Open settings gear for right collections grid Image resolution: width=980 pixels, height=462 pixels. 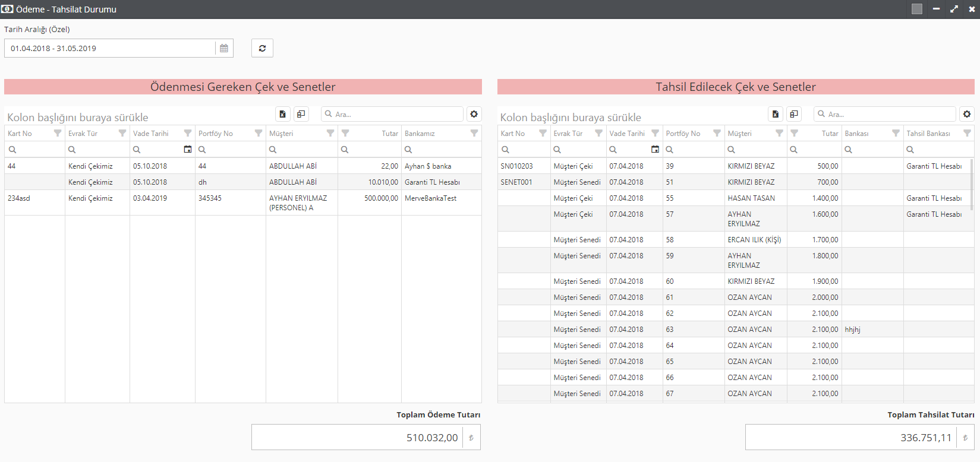967,114
